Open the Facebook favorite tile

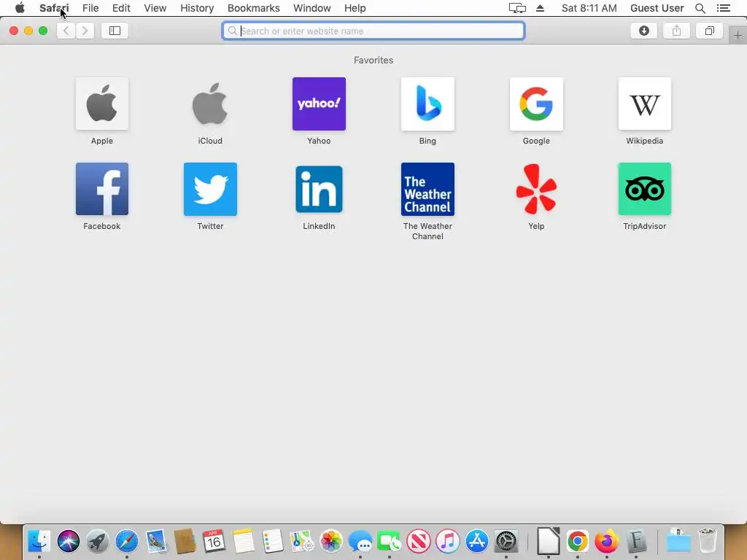point(102,189)
